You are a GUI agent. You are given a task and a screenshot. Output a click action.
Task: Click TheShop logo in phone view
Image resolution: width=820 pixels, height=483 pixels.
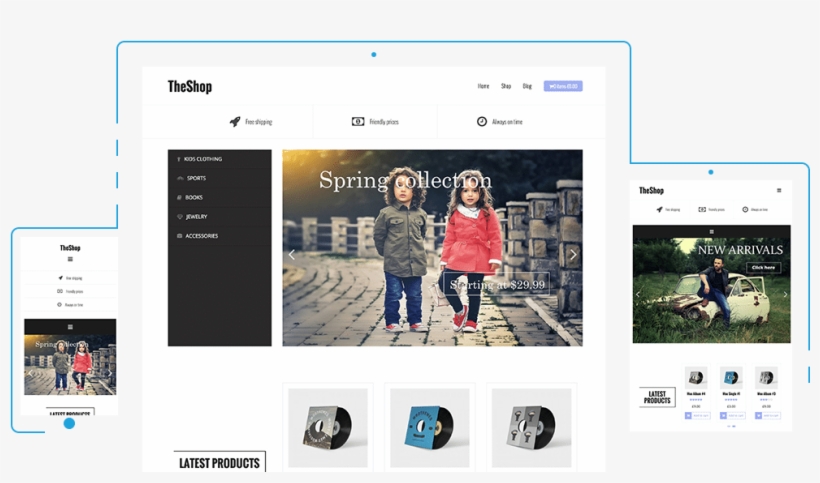[x=70, y=248]
